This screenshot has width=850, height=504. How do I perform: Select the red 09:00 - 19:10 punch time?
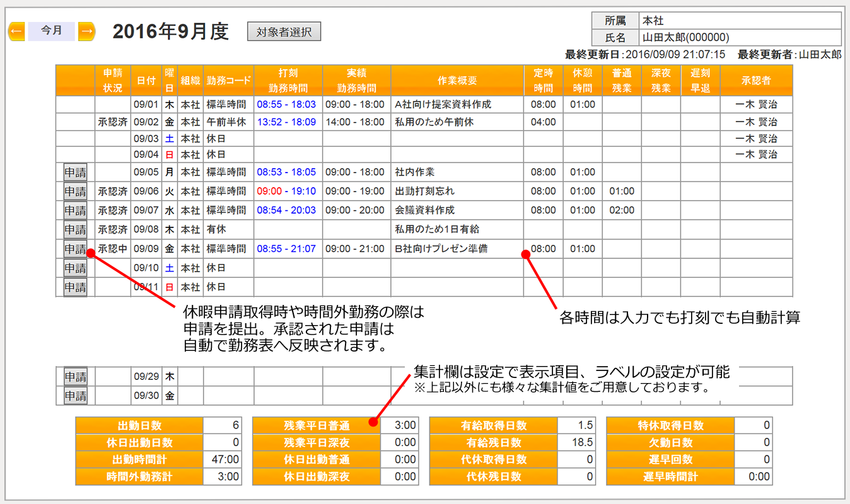pos(286,191)
